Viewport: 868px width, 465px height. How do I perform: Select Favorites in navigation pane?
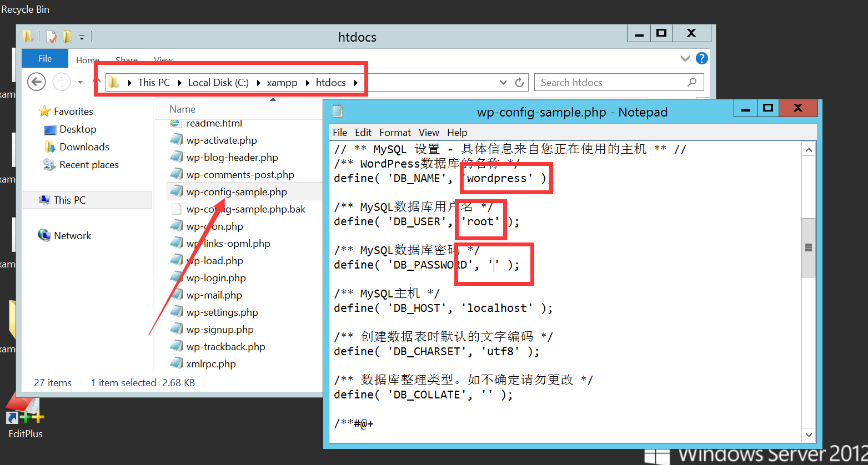pyautogui.click(x=73, y=112)
